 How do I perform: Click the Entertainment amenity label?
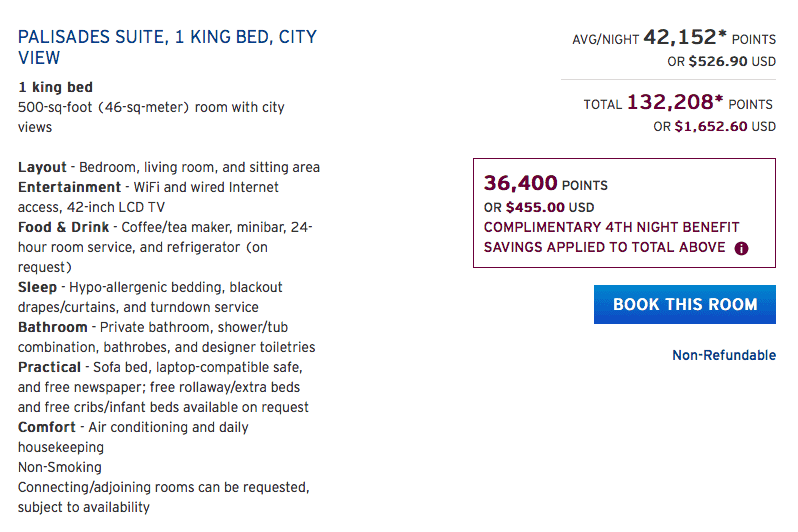(x=69, y=187)
